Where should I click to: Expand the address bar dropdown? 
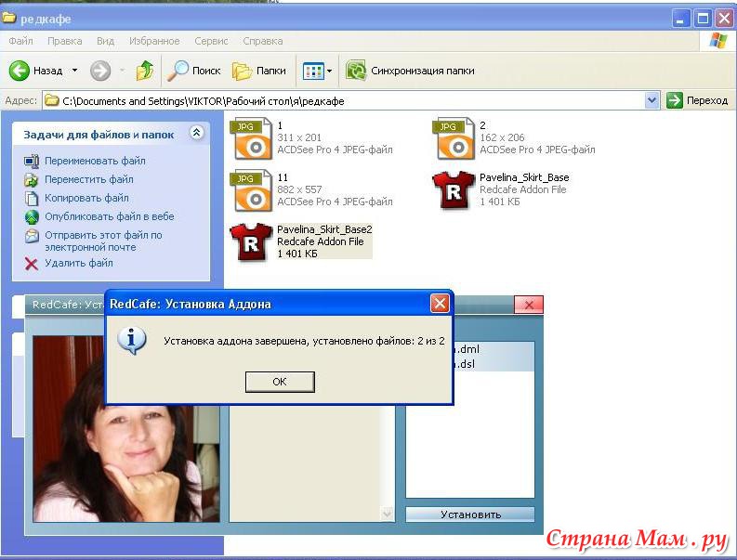[x=651, y=100]
